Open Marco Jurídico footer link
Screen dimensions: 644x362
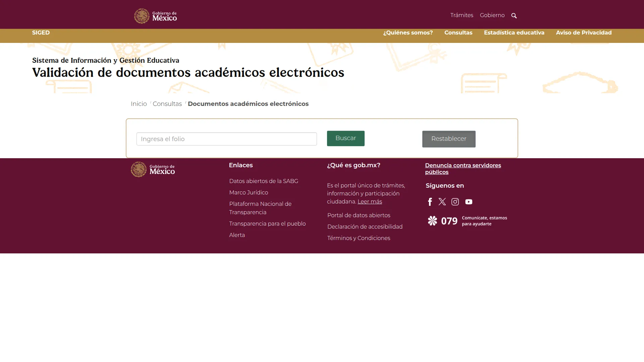tap(249, 192)
